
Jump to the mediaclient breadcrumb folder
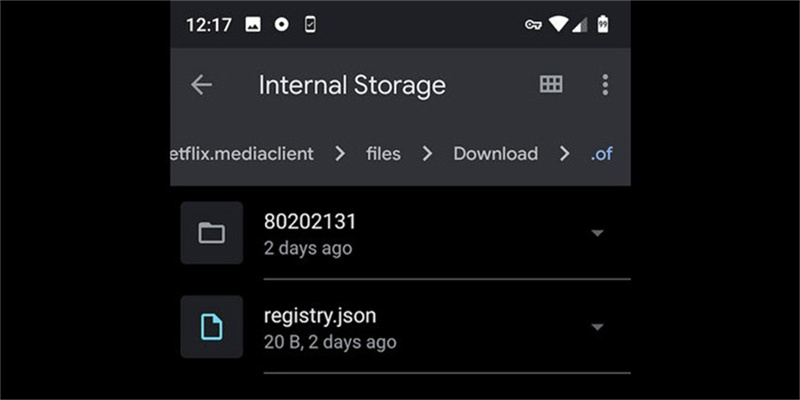click(243, 154)
